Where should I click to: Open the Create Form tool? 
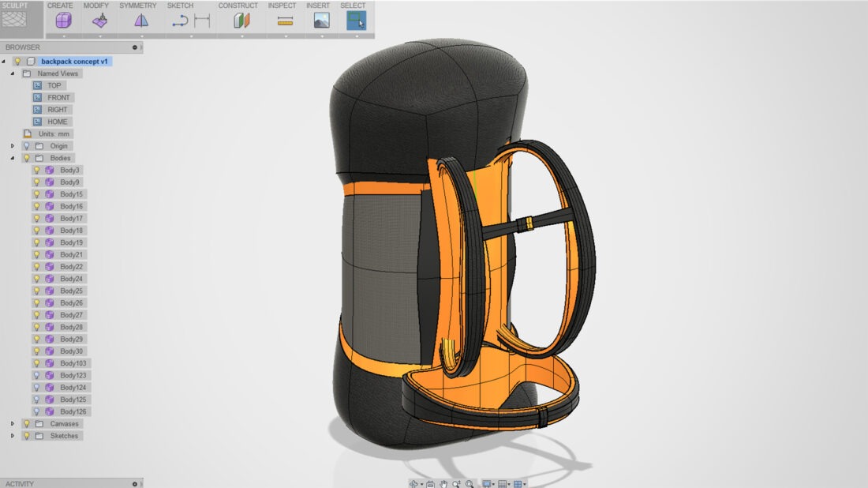point(63,21)
